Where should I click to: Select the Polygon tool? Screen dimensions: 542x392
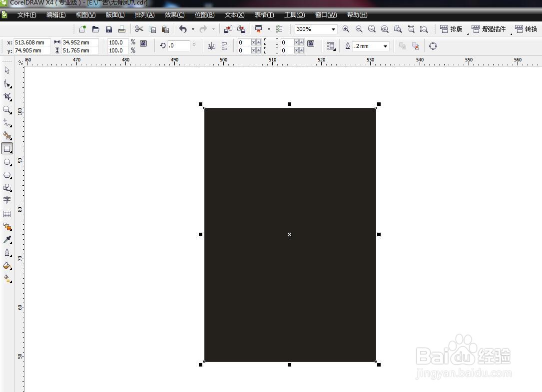click(7, 175)
